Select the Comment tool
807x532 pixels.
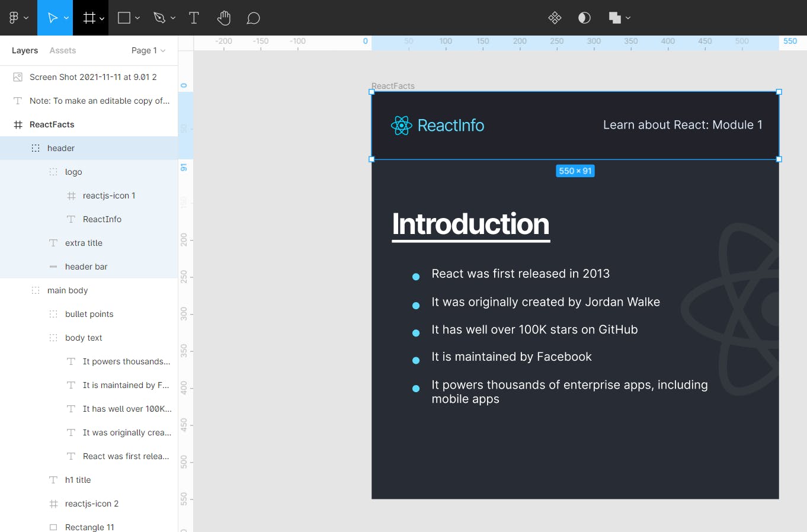(253, 18)
